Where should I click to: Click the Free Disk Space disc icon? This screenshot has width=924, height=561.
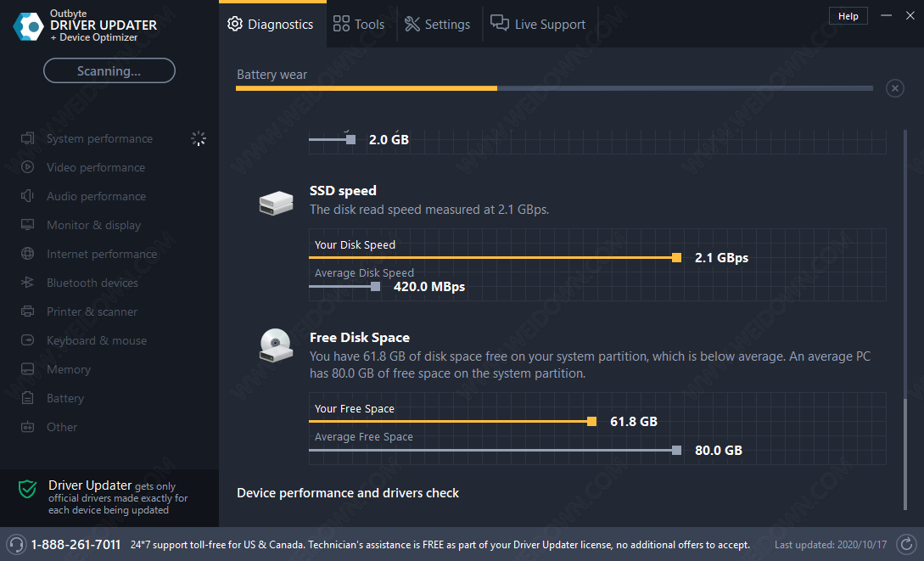click(276, 345)
